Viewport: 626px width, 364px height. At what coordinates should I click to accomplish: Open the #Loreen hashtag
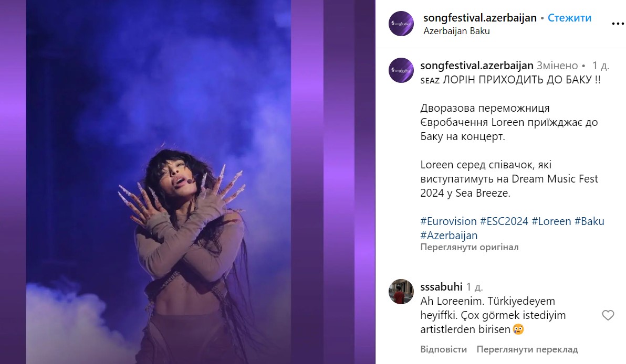click(551, 221)
